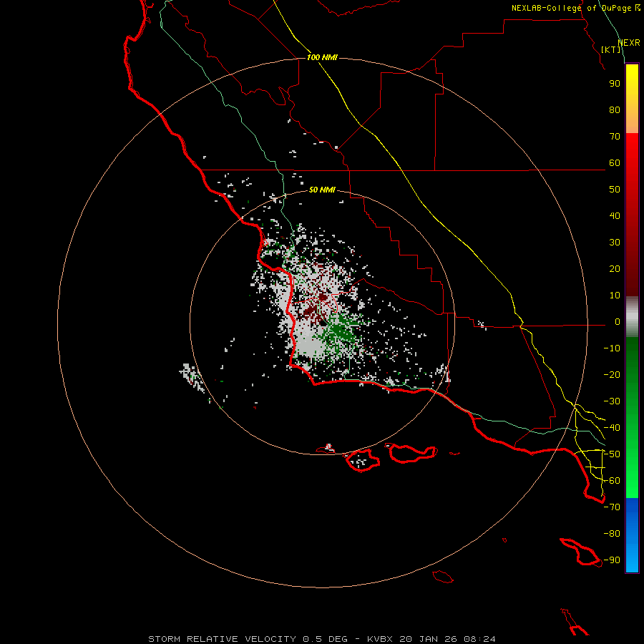Screen dimensions: 644x644
Task: Select the positive 10 scale value
Action: point(615,296)
